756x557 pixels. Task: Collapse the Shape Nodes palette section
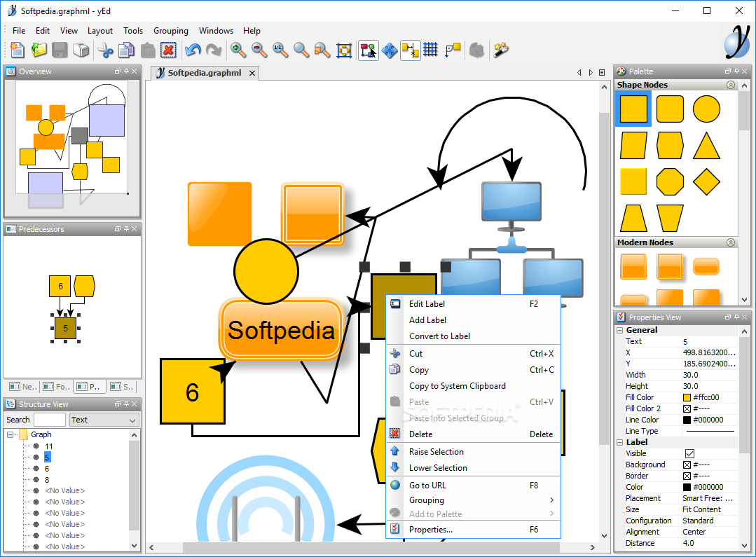click(731, 85)
